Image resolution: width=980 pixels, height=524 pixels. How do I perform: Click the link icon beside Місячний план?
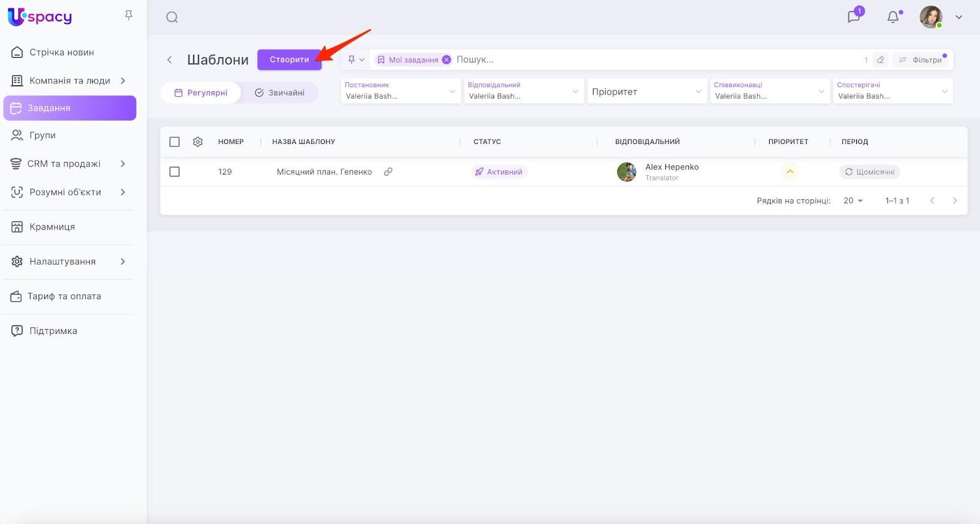coord(388,172)
